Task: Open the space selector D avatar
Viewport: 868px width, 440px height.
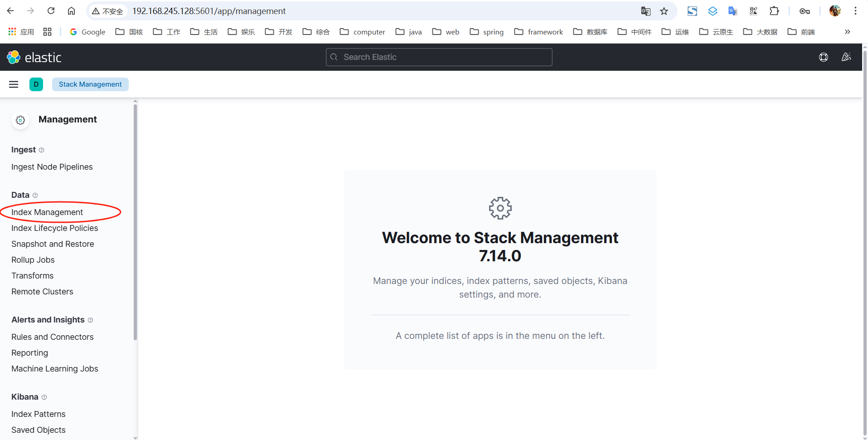Action: (36, 84)
